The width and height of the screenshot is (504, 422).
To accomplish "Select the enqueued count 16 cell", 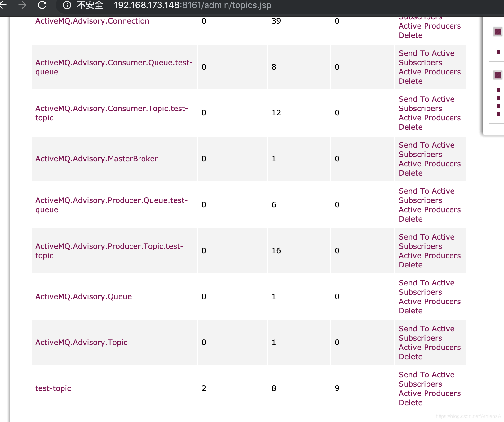I will point(276,250).
